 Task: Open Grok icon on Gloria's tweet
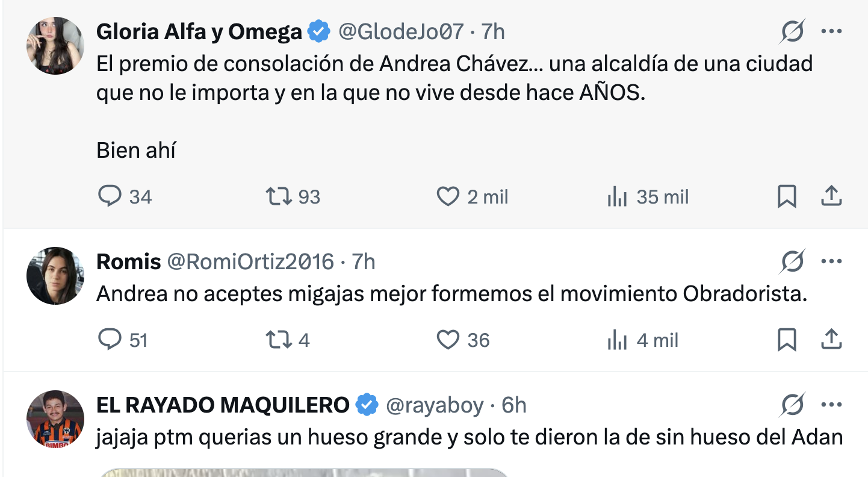792,31
